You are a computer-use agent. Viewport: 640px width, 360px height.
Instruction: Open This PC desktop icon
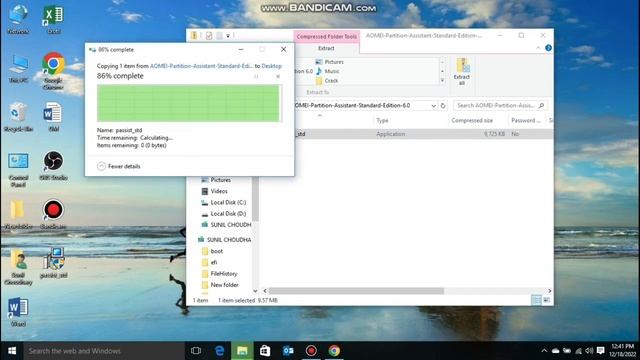pos(18,68)
